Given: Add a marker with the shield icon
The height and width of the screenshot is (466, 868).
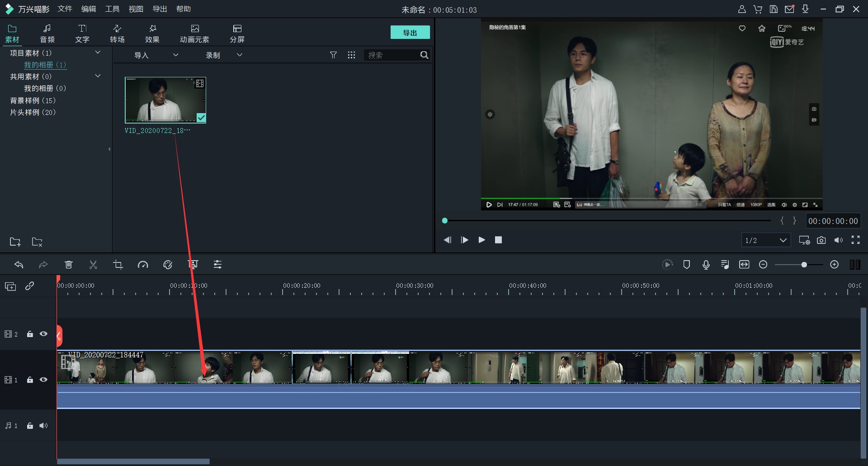Looking at the screenshot, I should 686,265.
